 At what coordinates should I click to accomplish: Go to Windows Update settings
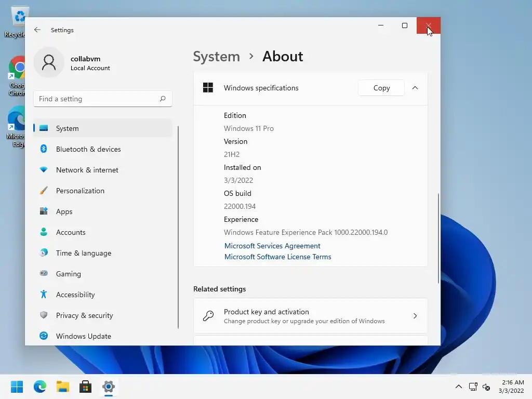[103, 336]
